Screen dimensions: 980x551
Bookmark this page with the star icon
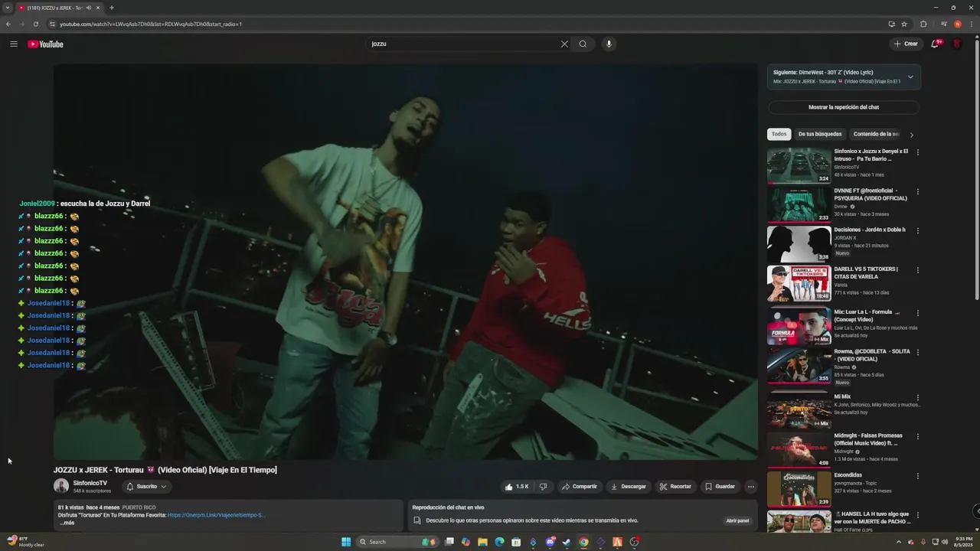coord(904,24)
